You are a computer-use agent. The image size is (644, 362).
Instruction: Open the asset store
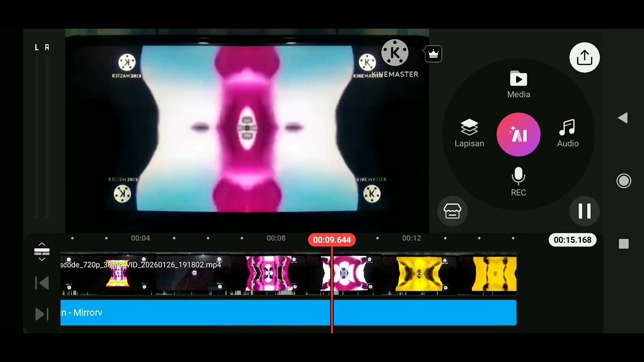(452, 212)
